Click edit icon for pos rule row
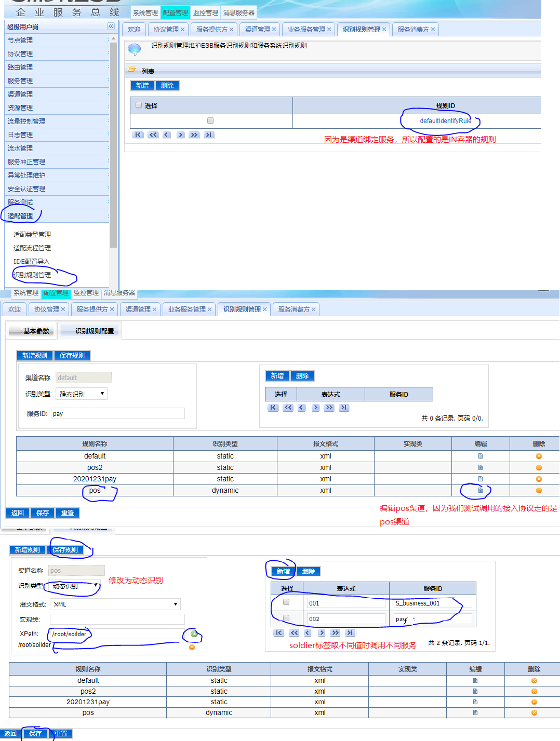 (x=480, y=490)
